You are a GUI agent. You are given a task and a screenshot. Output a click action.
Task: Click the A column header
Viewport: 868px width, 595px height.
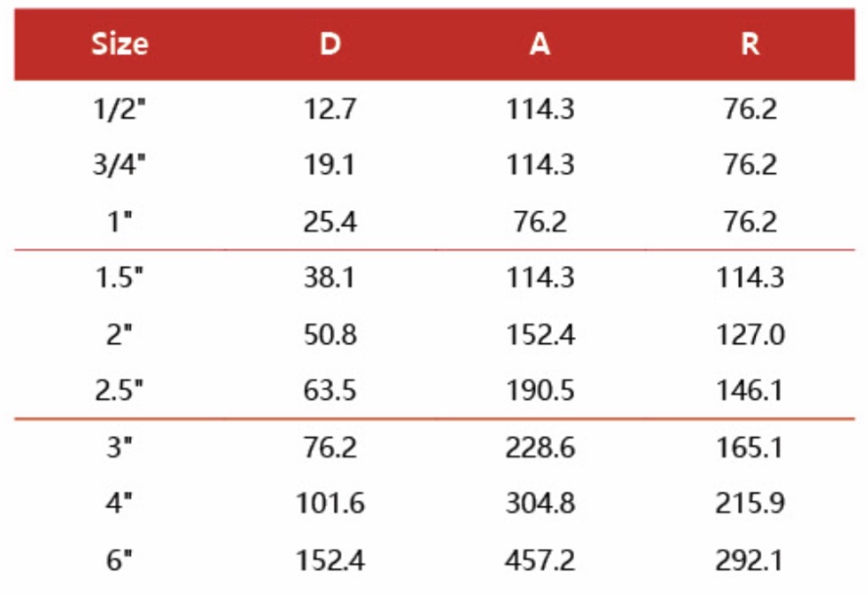coord(540,45)
